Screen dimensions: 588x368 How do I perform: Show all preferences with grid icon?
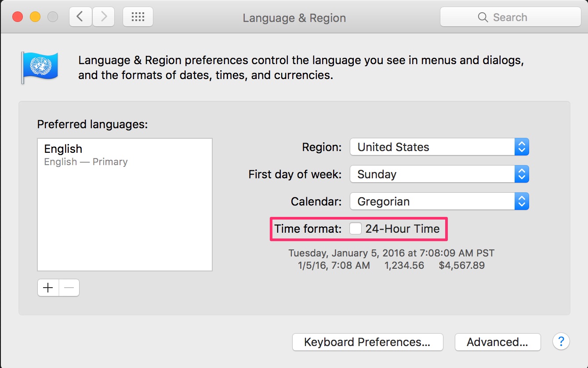(x=138, y=17)
